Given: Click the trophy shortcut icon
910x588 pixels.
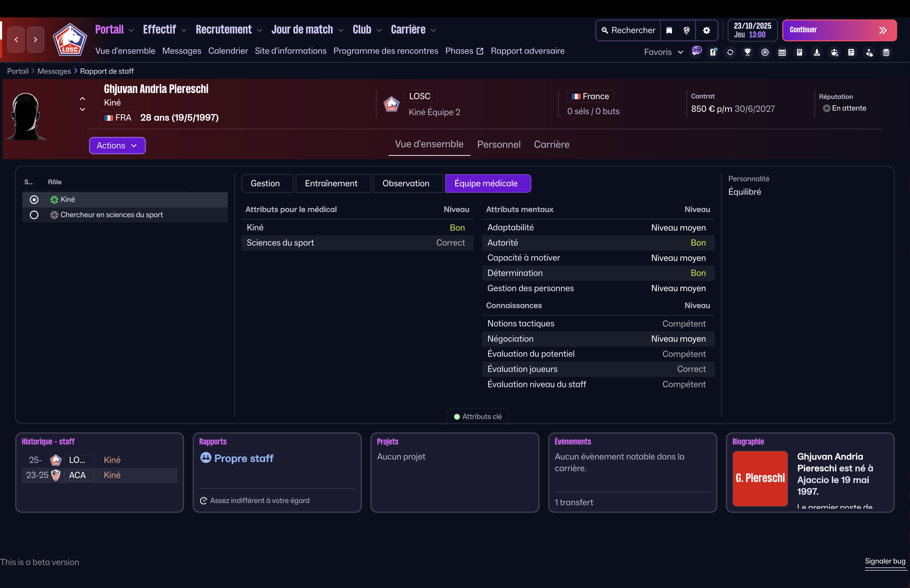Looking at the screenshot, I should (x=747, y=52).
